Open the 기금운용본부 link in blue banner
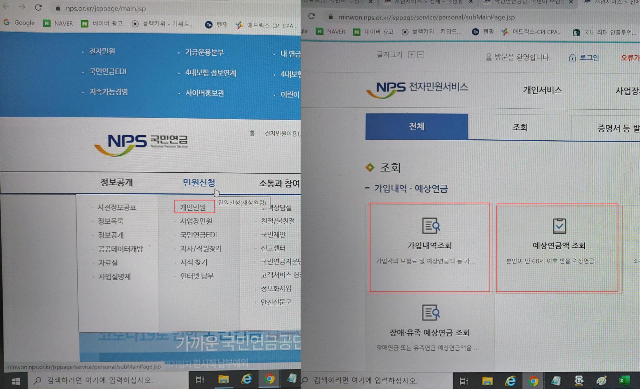The width and height of the screenshot is (640, 389). click(204, 52)
